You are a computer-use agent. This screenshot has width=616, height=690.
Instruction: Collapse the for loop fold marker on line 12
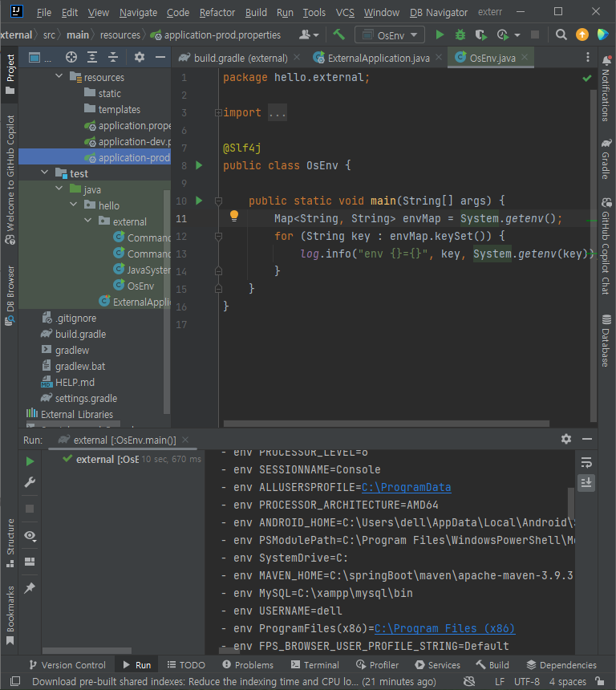click(x=218, y=237)
